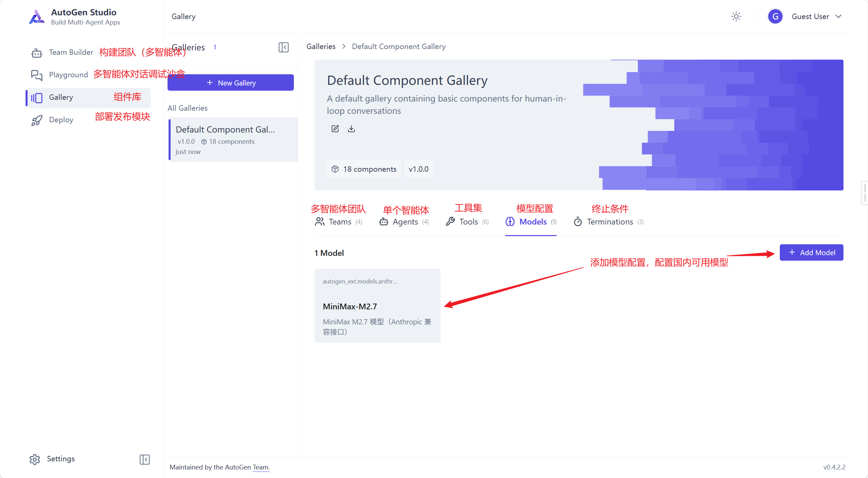Image resolution: width=868 pixels, height=478 pixels.
Task: Click the Team Builder robot icon
Action: 37,53
